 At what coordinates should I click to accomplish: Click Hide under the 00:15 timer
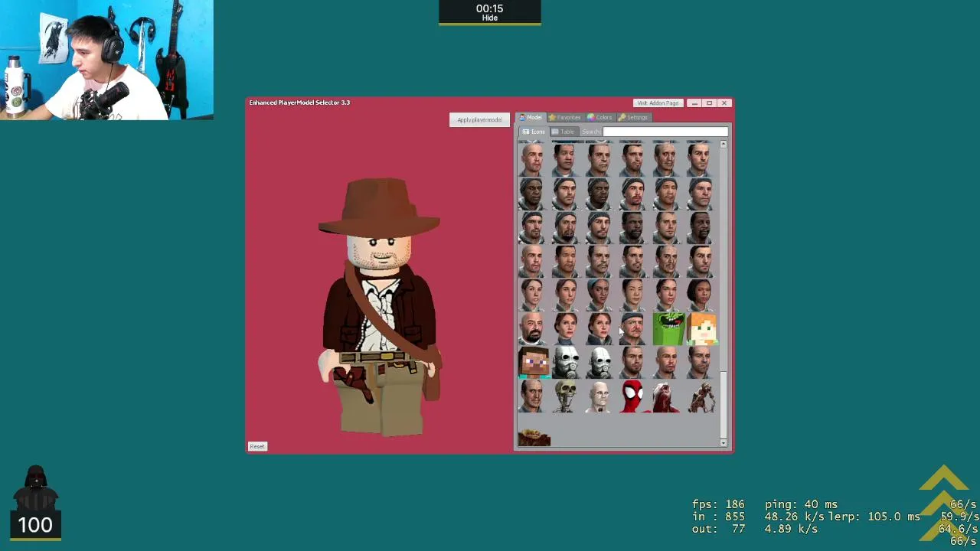[490, 18]
